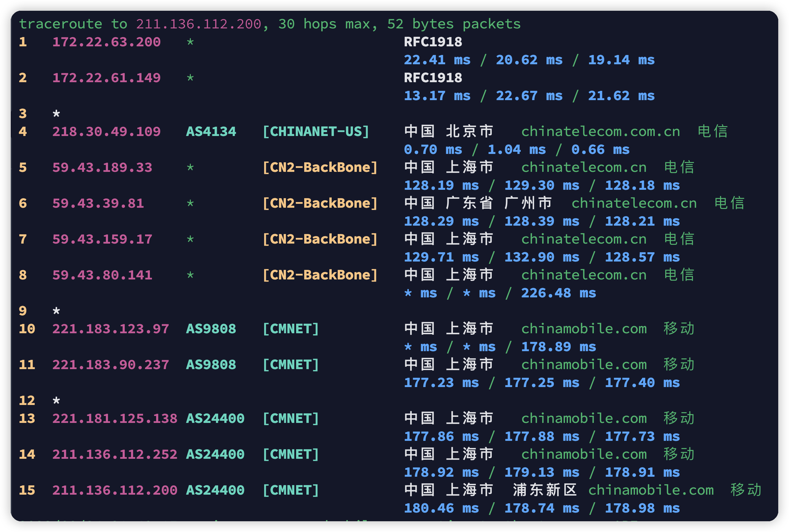Viewport: 789px width, 532px height.
Task: Select the target IP 211.136.112.200 in header line
Action: (x=199, y=24)
